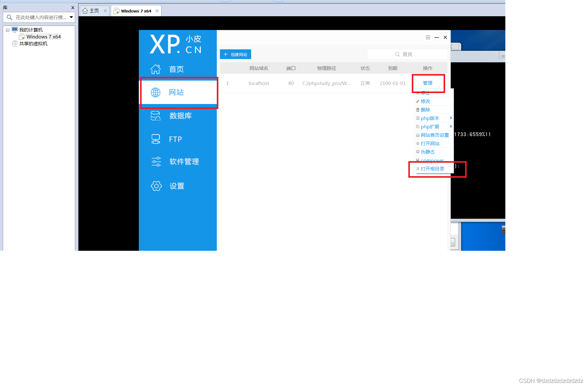Click the 到期 column header

pos(393,68)
